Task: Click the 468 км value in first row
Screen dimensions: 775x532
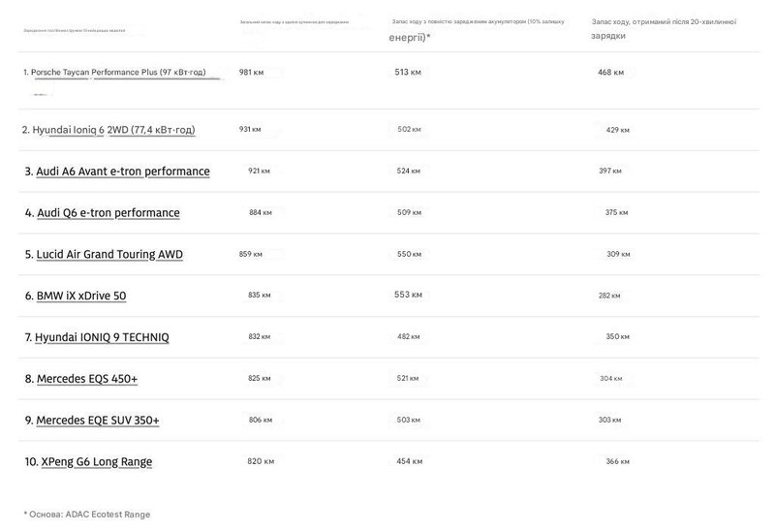Action: [x=610, y=73]
